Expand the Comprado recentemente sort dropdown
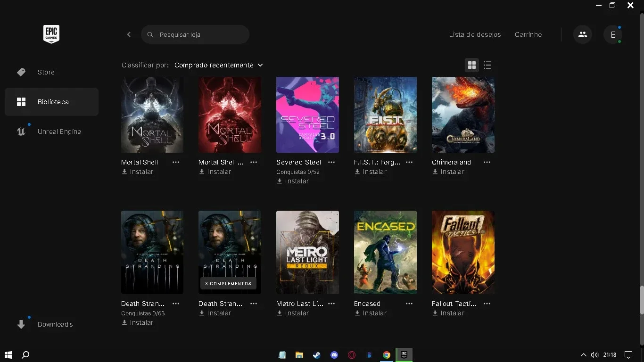The height and width of the screenshot is (362, 644). (218, 65)
